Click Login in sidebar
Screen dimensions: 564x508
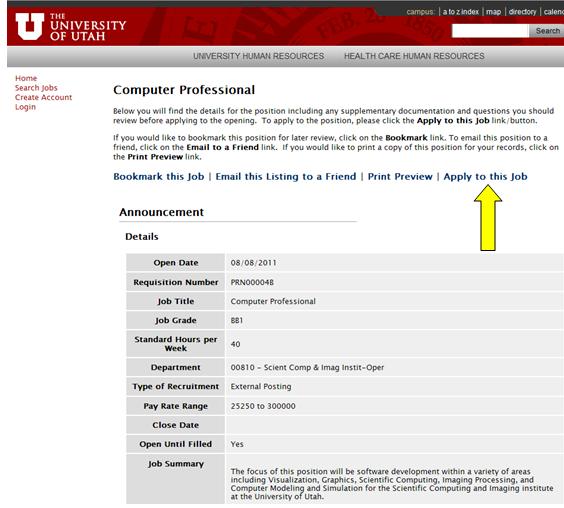(x=25, y=107)
